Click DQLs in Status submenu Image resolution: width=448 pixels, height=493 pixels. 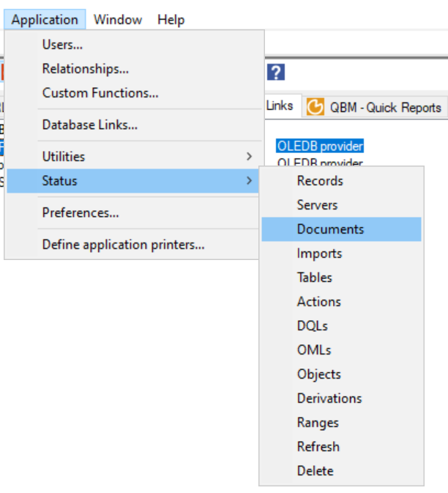coord(312,326)
